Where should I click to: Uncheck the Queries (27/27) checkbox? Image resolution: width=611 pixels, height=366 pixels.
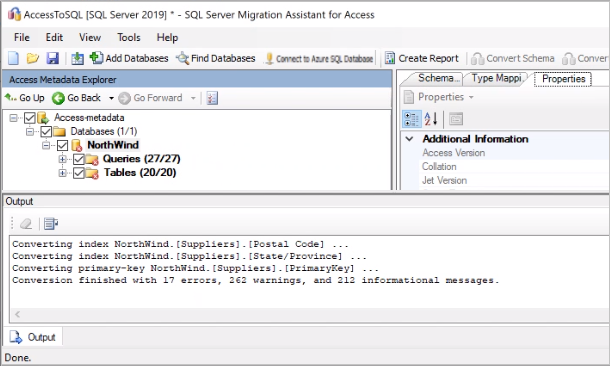click(x=79, y=159)
